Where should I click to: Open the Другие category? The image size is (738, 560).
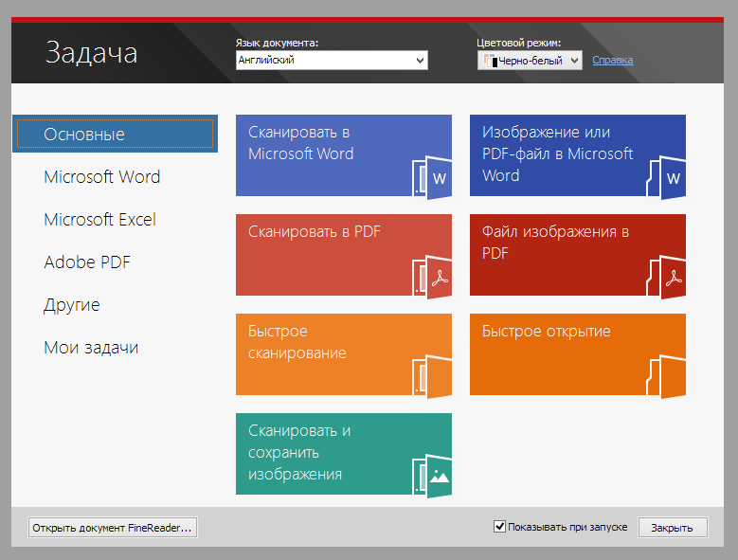(72, 305)
